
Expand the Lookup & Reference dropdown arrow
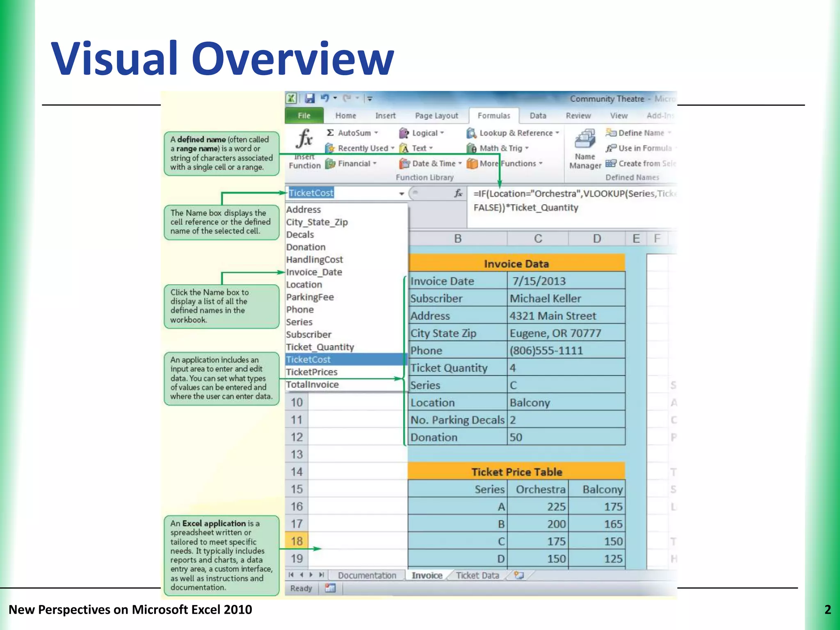(557, 133)
